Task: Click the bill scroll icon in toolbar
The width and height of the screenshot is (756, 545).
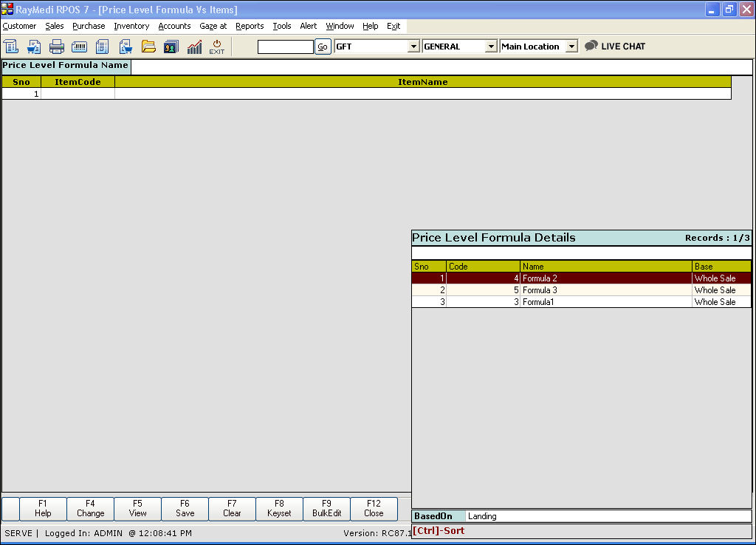Action: [x=10, y=47]
